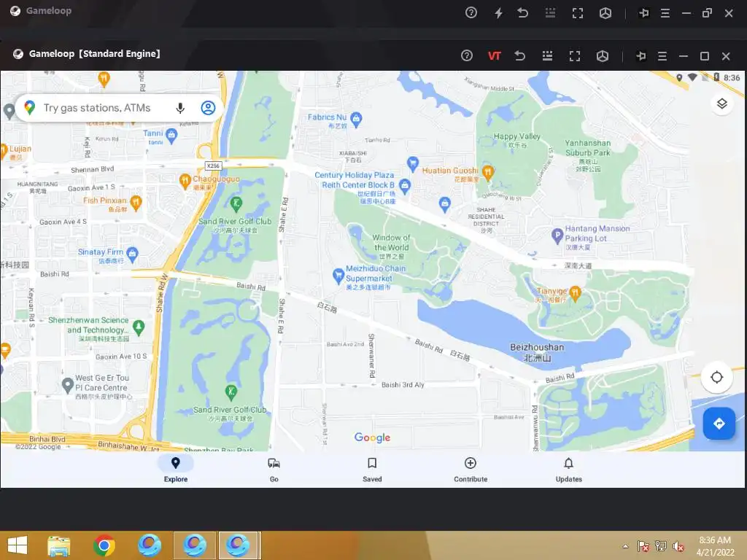The image size is (747, 560).
Task: Click the search field 'Try gas stations, ATMs'
Action: [x=120, y=108]
